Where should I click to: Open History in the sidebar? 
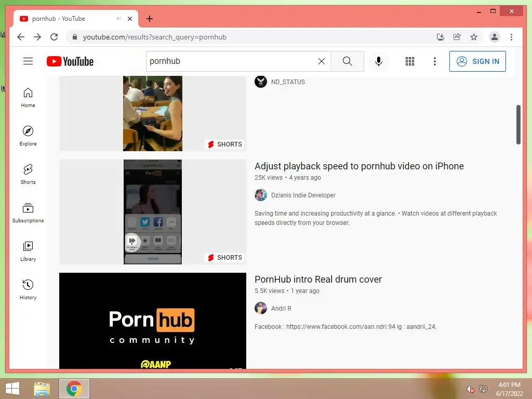point(28,290)
